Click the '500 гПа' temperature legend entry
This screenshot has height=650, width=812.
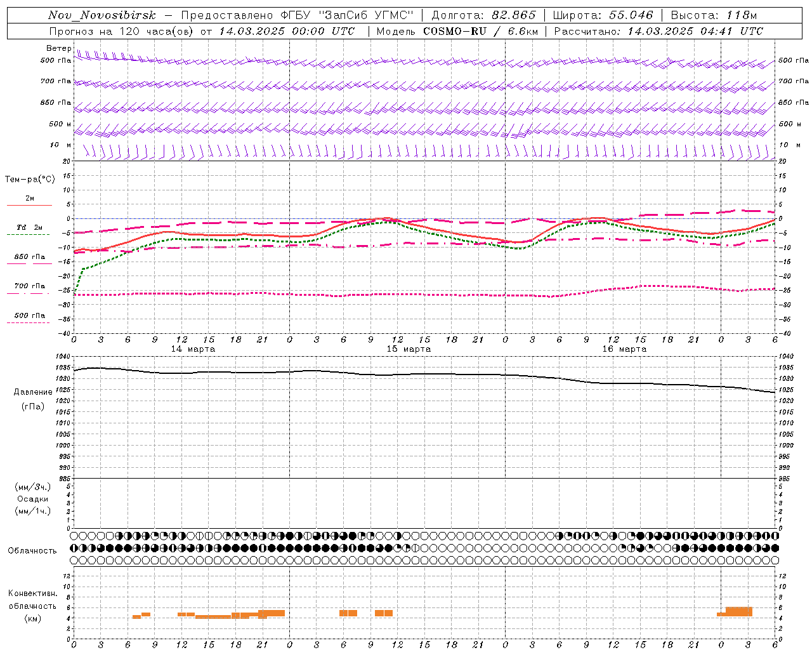point(29,315)
